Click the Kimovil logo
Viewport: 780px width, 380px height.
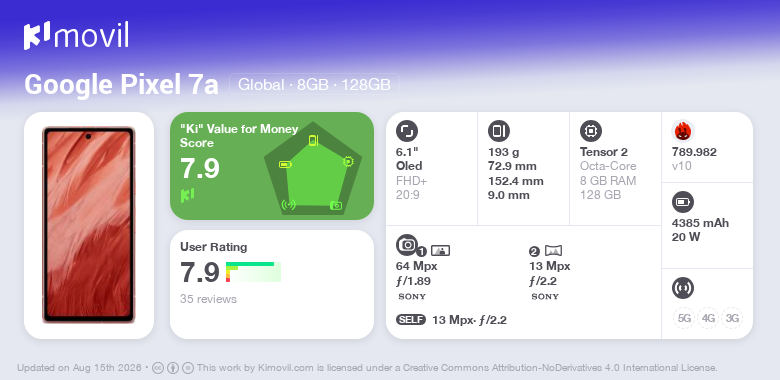click(x=76, y=36)
